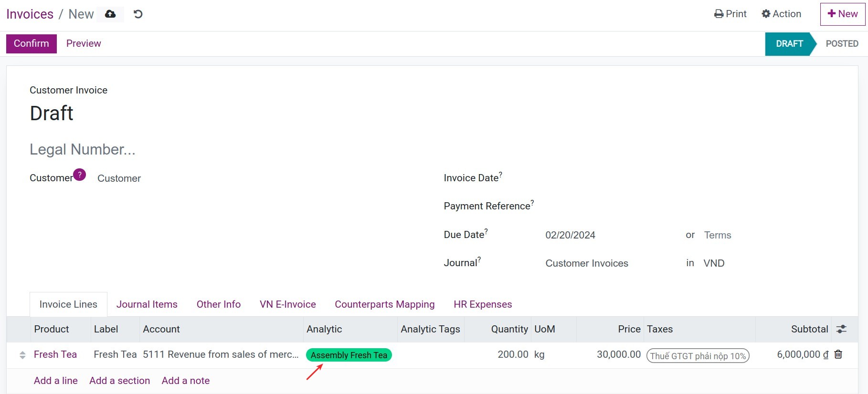Click the DRAFT status stage
868x394 pixels.
789,44
